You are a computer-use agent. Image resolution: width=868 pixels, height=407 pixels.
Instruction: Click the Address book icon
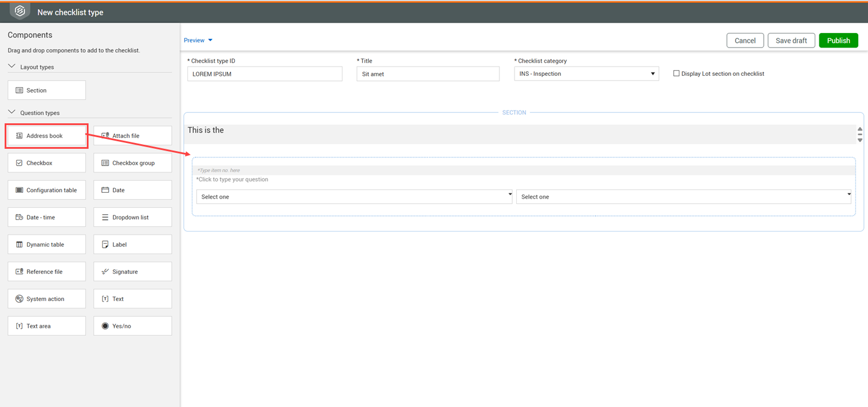(x=19, y=135)
